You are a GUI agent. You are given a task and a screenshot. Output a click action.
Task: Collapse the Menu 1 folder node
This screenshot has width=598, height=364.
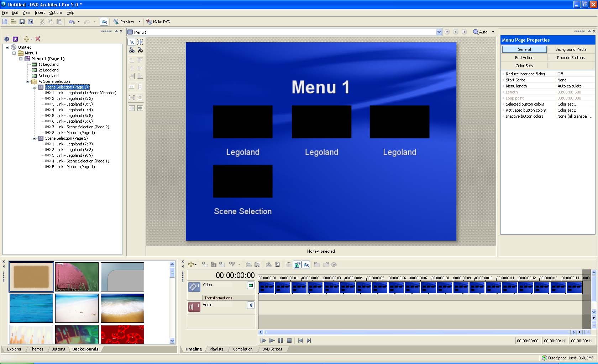14,53
